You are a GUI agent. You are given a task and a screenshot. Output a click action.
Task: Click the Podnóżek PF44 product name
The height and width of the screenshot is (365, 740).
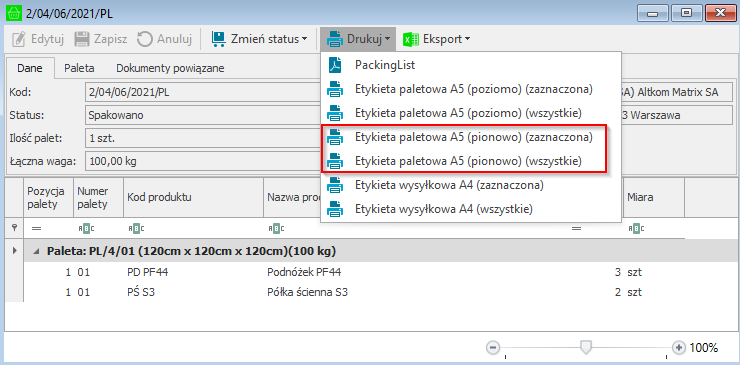(x=303, y=272)
